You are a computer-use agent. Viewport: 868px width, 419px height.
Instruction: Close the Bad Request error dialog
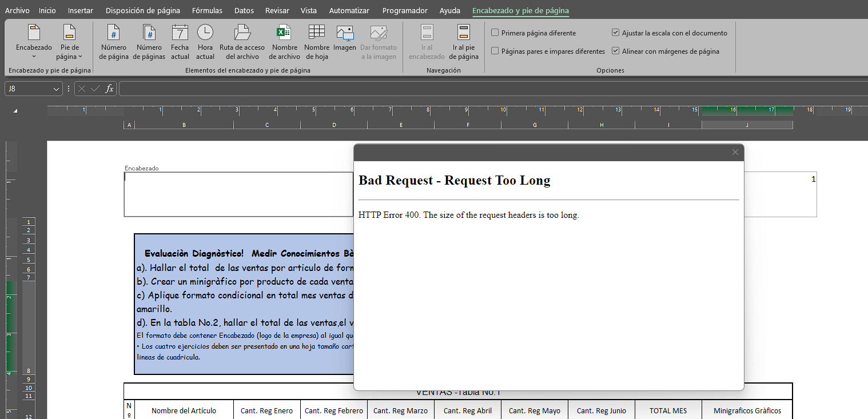pos(735,152)
